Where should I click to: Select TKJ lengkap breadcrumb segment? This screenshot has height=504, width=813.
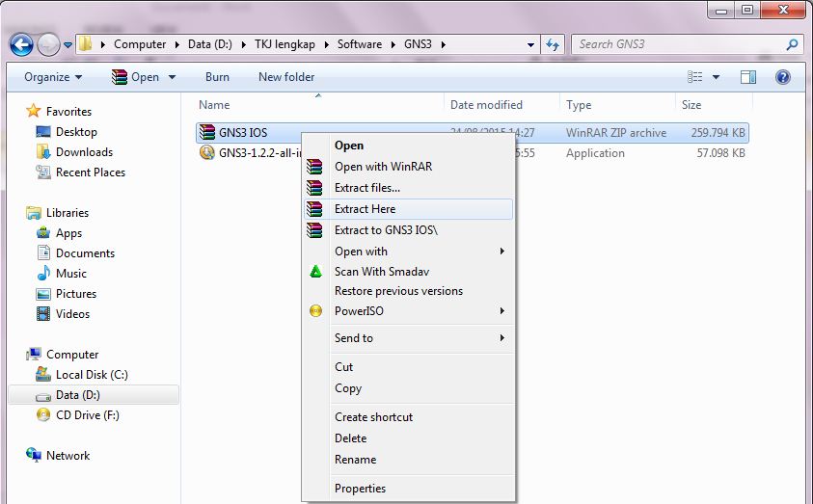285,44
